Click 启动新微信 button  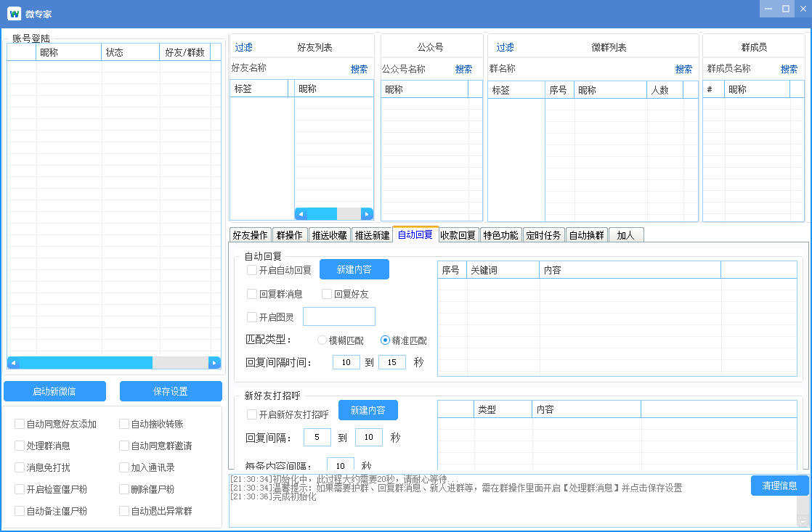(x=55, y=391)
